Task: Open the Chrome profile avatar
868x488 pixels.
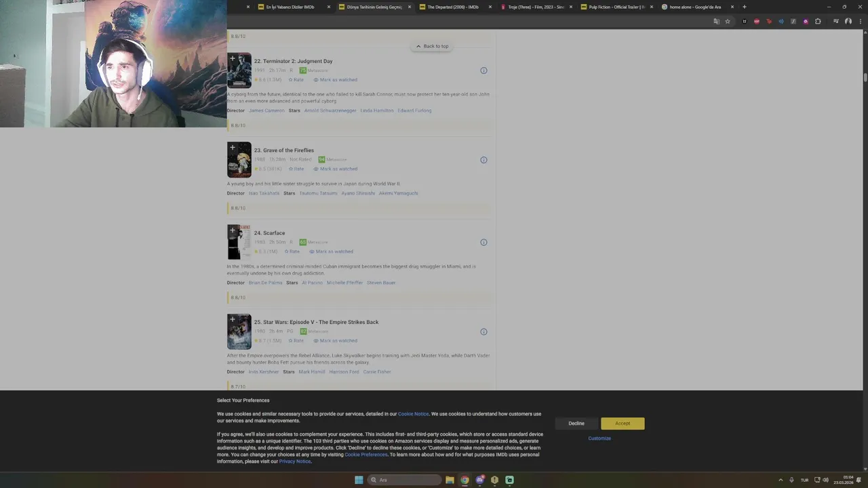Action: pyautogui.click(x=848, y=21)
